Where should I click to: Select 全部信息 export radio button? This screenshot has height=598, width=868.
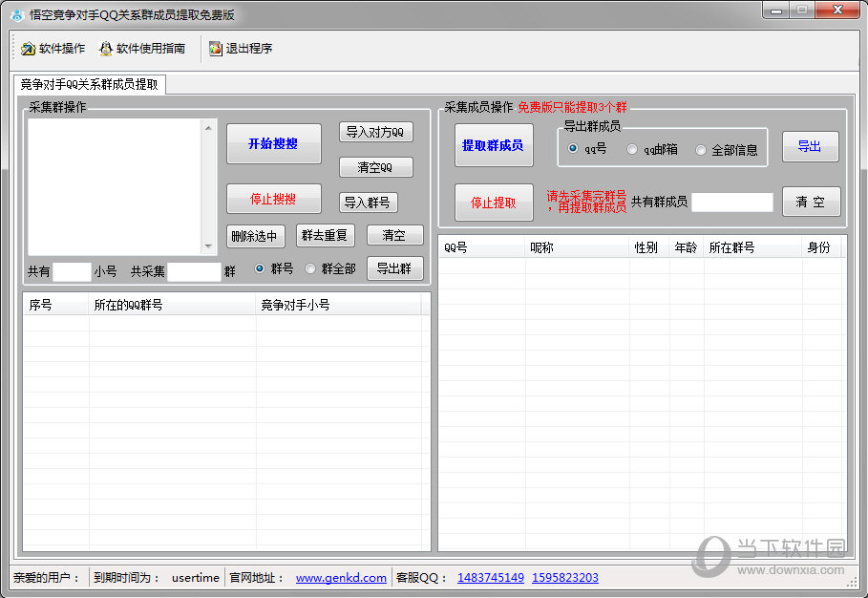click(x=701, y=150)
